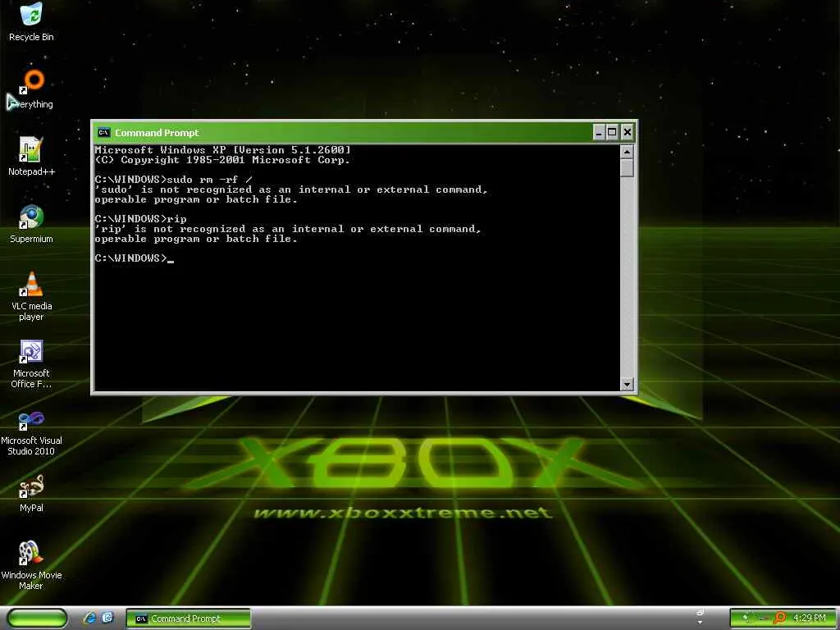Open the Command Prompt title bar system icon
This screenshot has height=630, width=840.
[x=104, y=132]
